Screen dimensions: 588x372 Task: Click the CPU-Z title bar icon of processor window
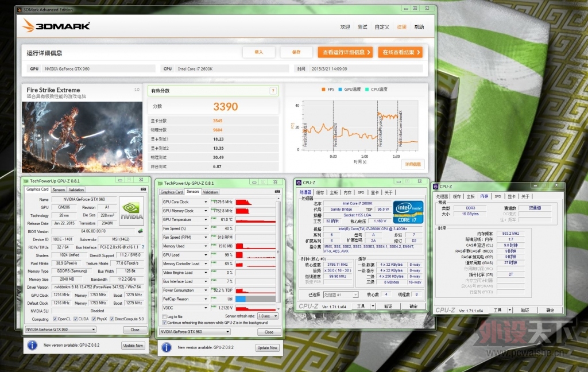tap(299, 183)
